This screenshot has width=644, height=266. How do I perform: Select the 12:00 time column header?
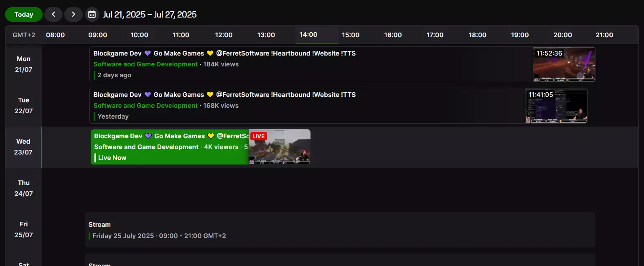click(x=224, y=35)
